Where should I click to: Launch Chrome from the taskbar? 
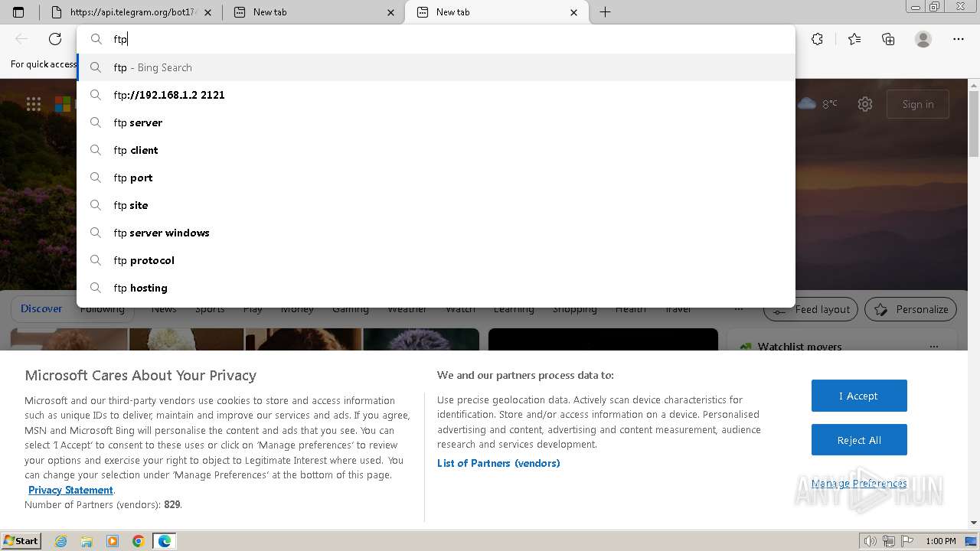(139, 541)
